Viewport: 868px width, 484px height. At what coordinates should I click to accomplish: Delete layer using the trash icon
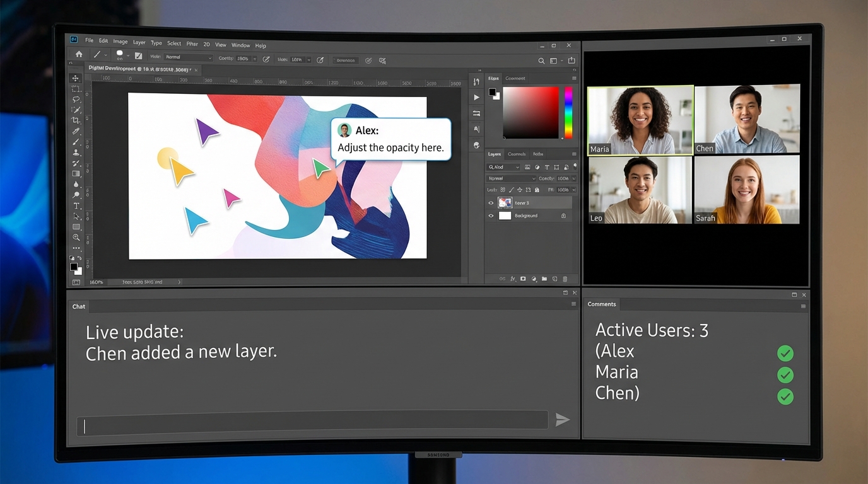tap(565, 279)
